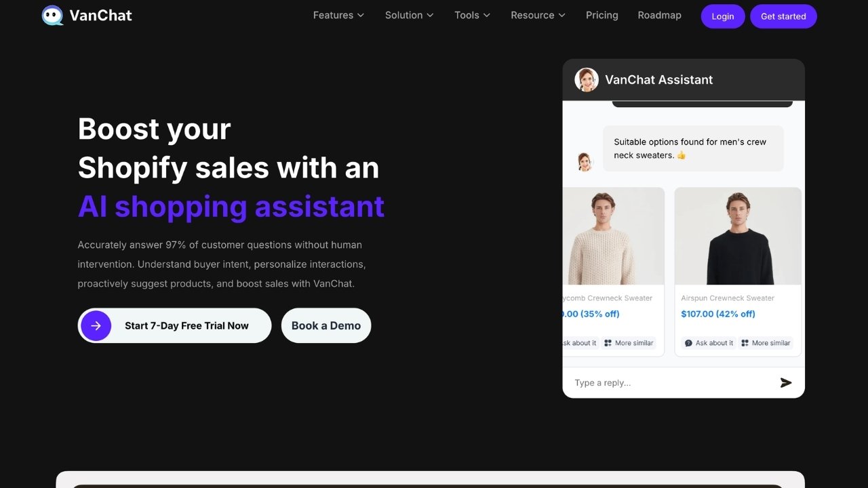Screen dimensions: 868x488
Task: Click the More similar grid icon on cream sweater card
Action: 608,343
